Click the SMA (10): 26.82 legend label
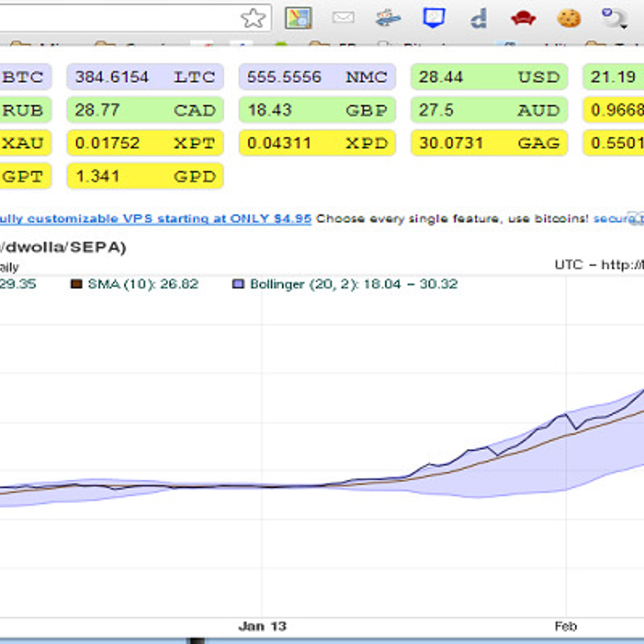The width and height of the screenshot is (644, 644). pyautogui.click(x=143, y=284)
